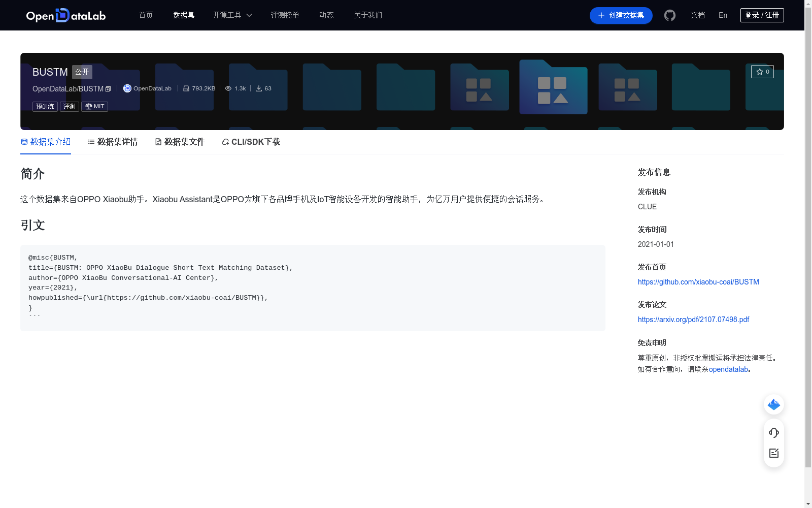This screenshot has height=508, width=812.
Task: Click the headset support floating icon
Action: point(773,433)
